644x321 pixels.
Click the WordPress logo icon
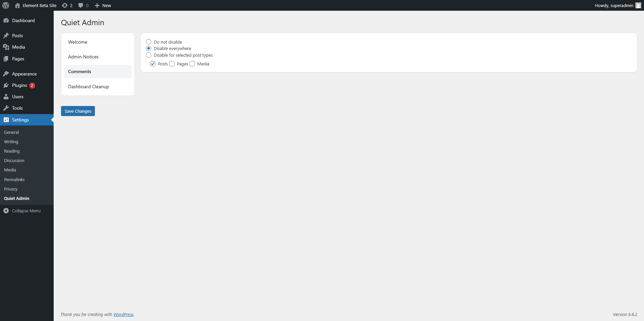[6, 5]
